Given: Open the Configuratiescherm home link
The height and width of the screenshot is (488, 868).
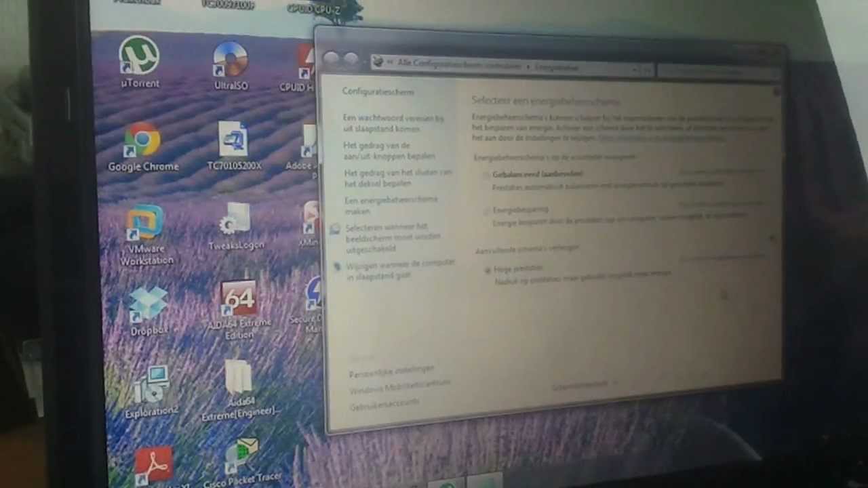Looking at the screenshot, I should [378, 91].
